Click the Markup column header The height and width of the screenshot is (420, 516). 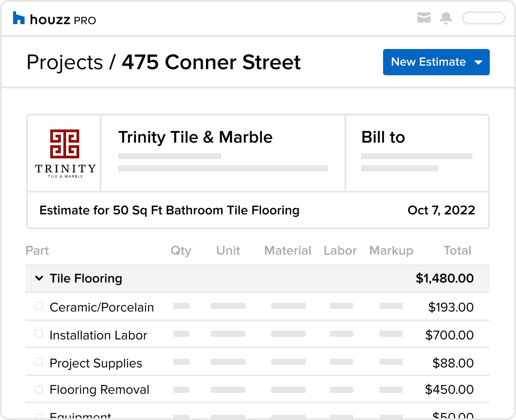tap(391, 251)
